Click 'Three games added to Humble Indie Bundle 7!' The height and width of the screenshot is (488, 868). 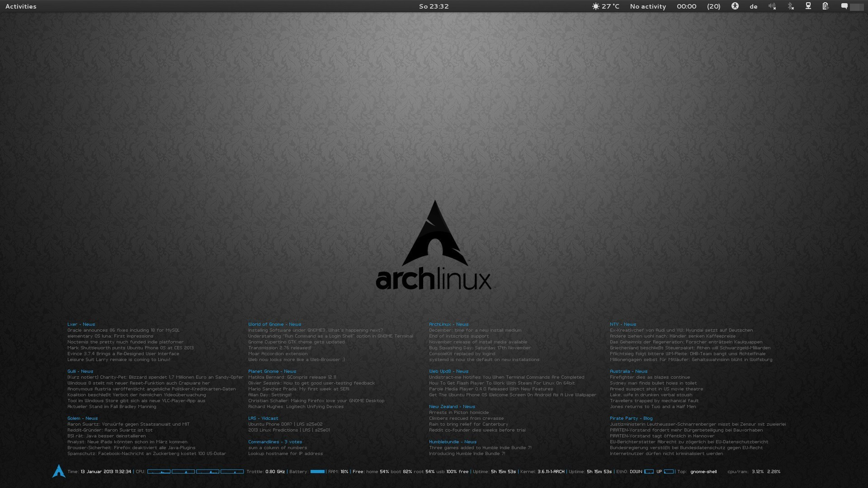(480, 447)
